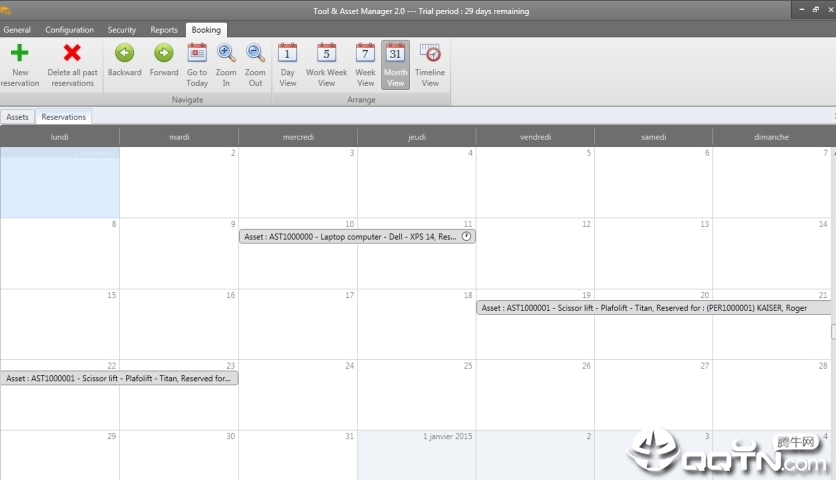This screenshot has width=836, height=480.
Task: Select the Scissor lift reservation for KAISER, Roger
Action: (x=653, y=308)
